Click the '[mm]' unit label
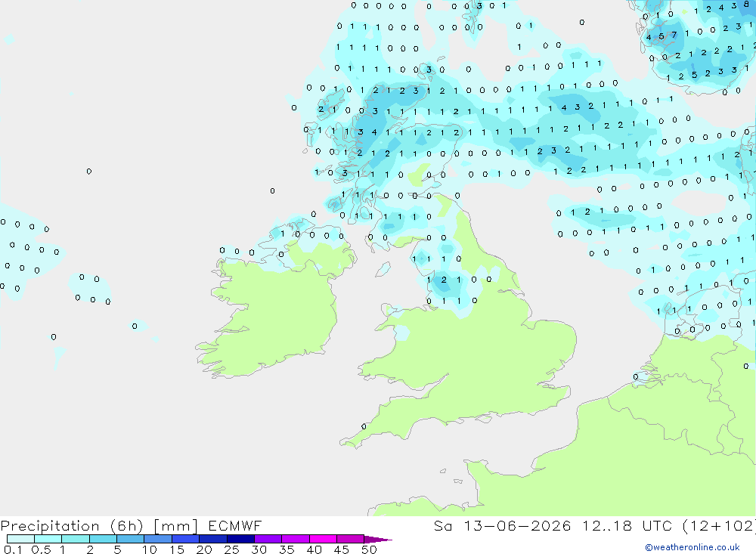756x554 pixels. [175, 525]
